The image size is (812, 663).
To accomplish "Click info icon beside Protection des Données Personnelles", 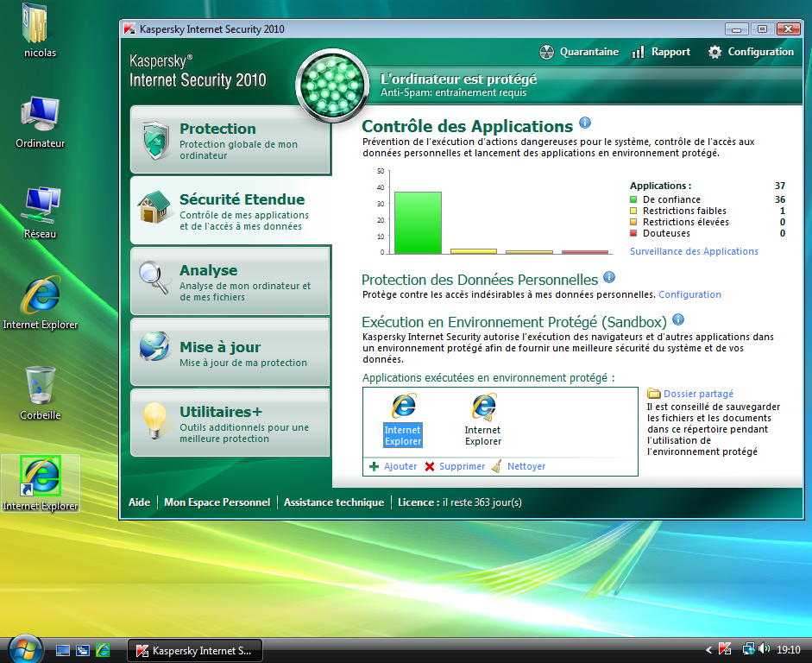I will pos(609,277).
